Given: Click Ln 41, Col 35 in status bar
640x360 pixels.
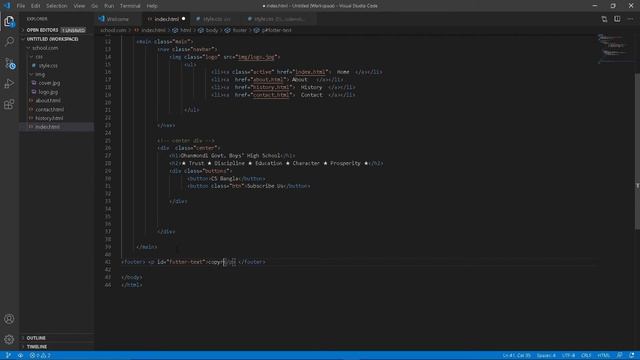Looking at the screenshot, I should tap(516, 356).
